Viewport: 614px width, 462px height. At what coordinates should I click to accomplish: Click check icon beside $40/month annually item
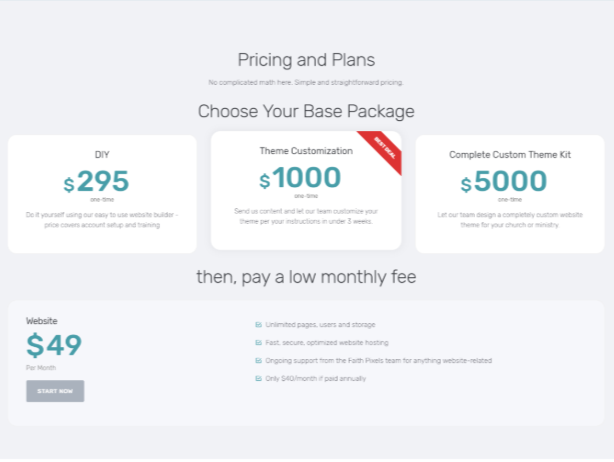click(258, 379)
